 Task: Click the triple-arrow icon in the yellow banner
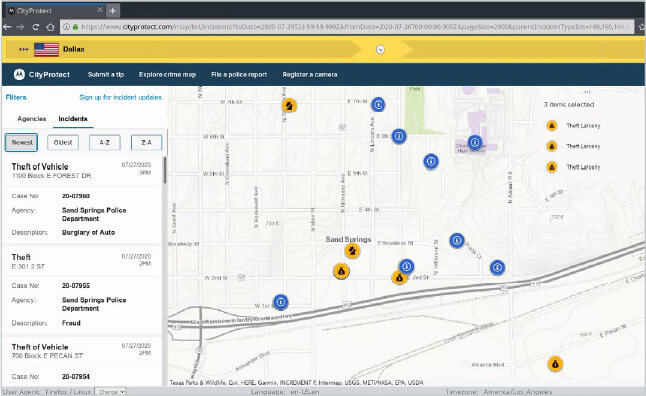[x=23, y=49]
